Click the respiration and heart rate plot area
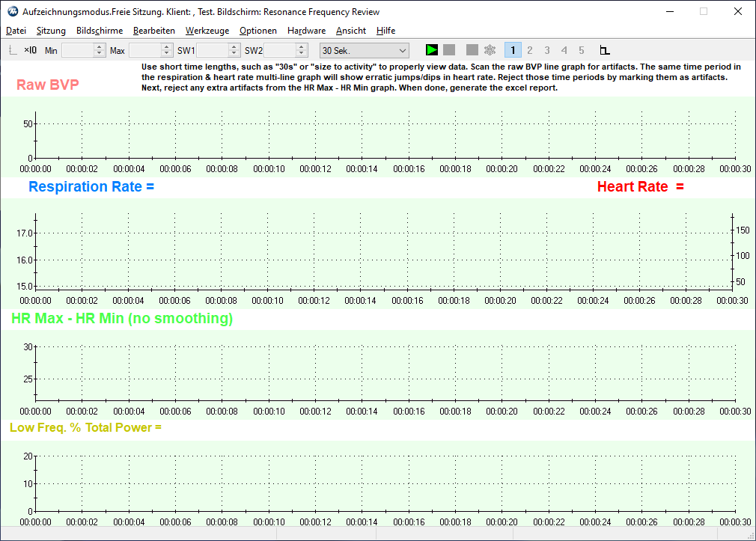This screenshot has height=541, width=756. pyautogui.click(x=384, y=251)
